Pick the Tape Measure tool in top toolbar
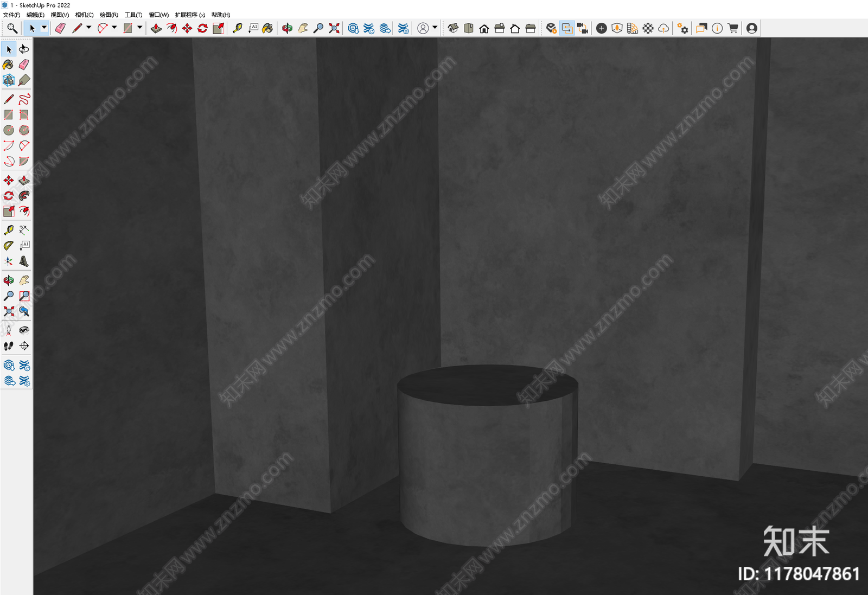Image resolution: width=868 pixels, height=595 pixels. (x=238, y=28)
